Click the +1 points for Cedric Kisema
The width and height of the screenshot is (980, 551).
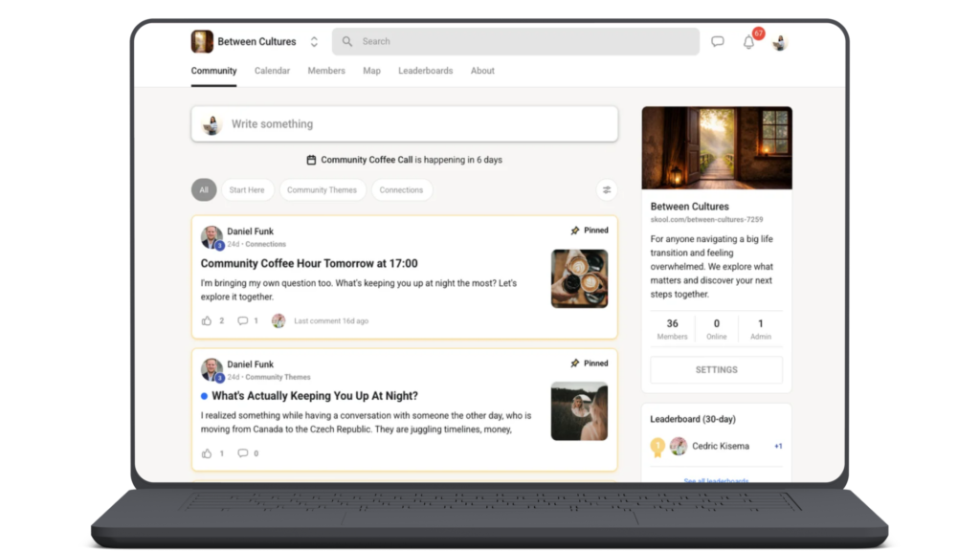coord(778,446)
